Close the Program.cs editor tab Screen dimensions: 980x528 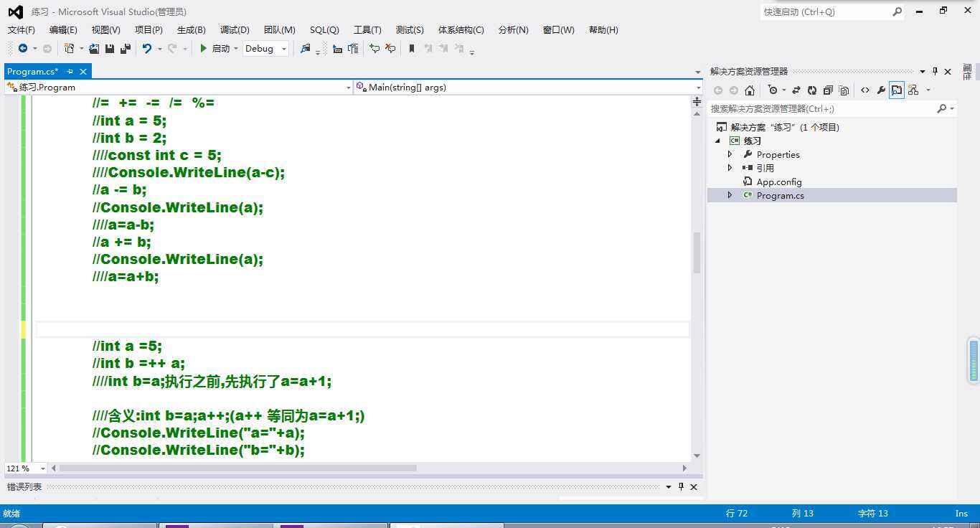pos(83,71)
